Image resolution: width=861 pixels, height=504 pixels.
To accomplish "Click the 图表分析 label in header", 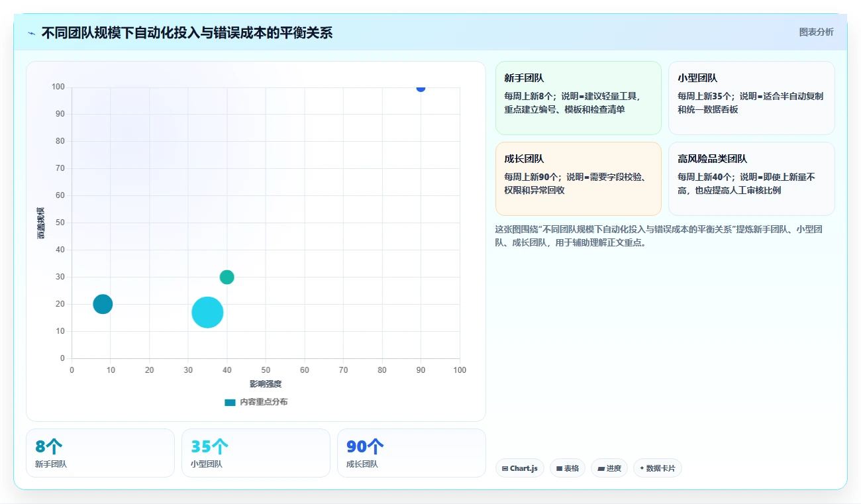I will click(816, 32).
